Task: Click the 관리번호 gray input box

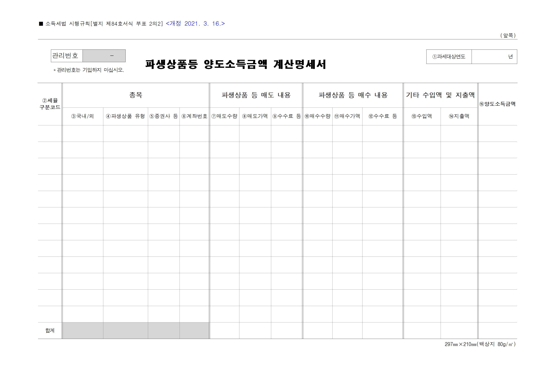Action: tap(104, 56)
